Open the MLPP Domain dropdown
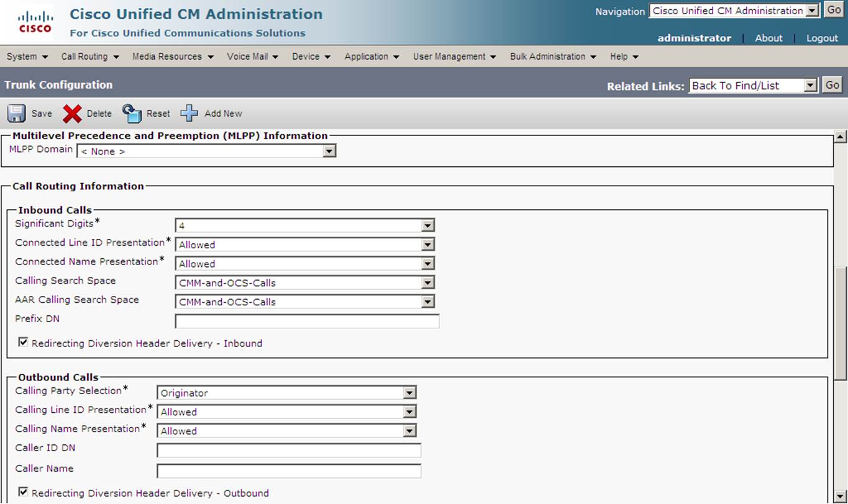The width and height of the screenshot is (848, 504). pyautogui.click(x=206, y=151)
